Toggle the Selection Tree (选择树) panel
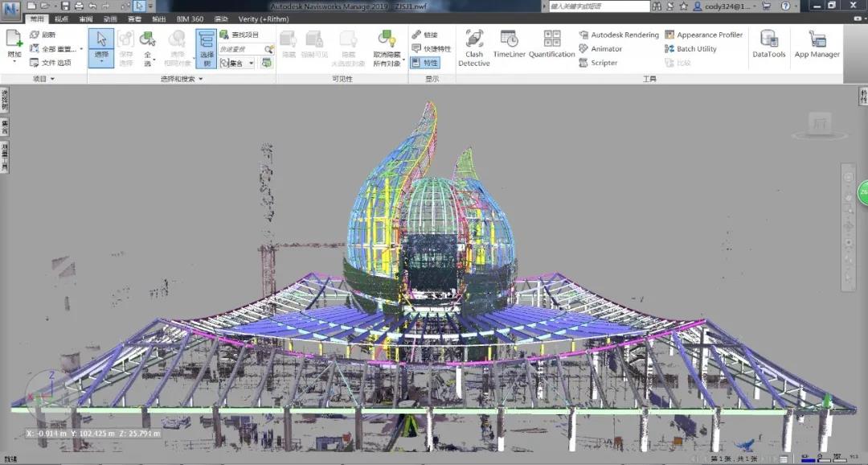 (206, 47)
